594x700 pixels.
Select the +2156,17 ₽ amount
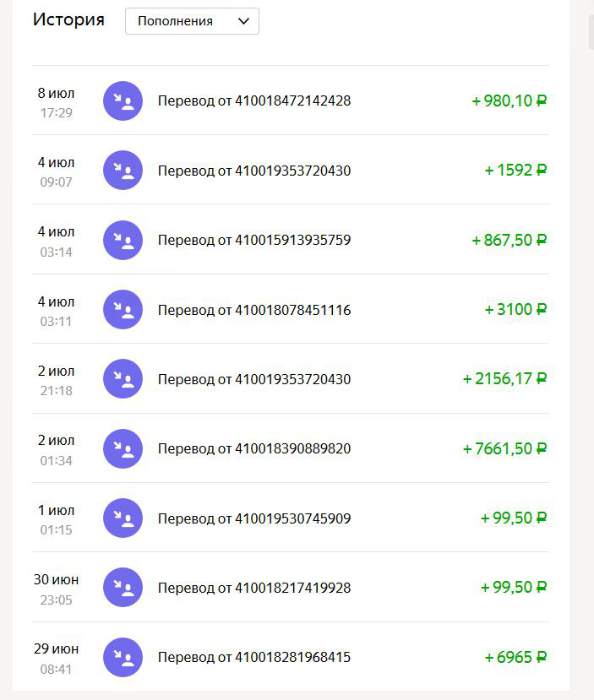(504, 378)
